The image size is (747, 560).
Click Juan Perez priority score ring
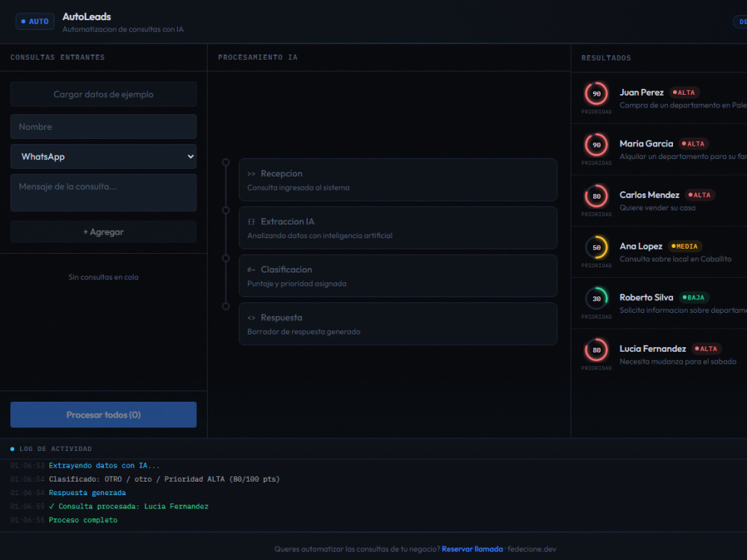pos(596,94)
